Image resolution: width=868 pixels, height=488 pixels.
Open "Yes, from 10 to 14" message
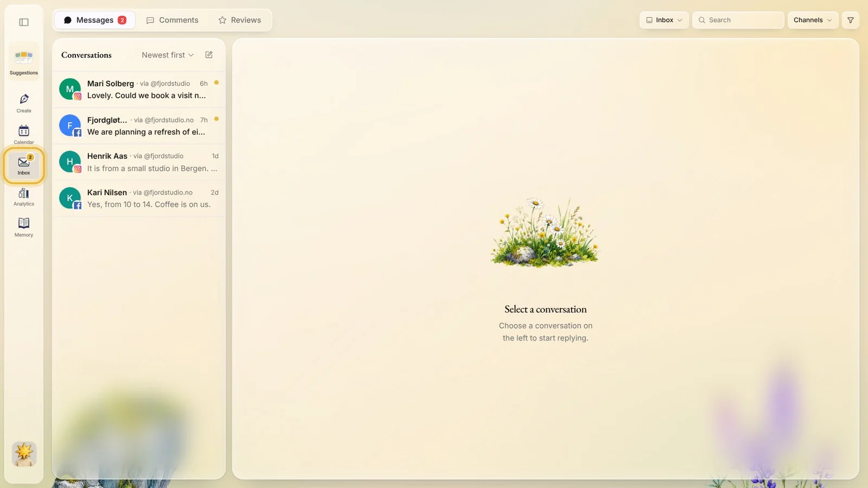tap(149, 204)
